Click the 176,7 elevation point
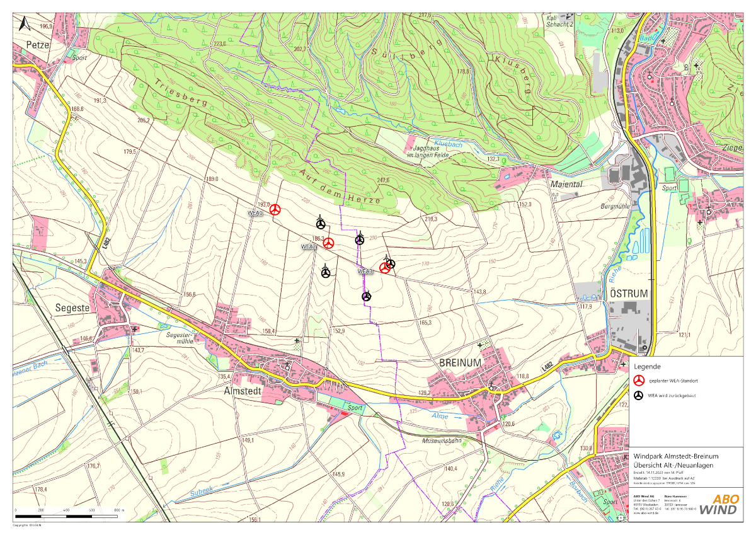This screenshot has height=535, width=756. [x=93, y=466]
